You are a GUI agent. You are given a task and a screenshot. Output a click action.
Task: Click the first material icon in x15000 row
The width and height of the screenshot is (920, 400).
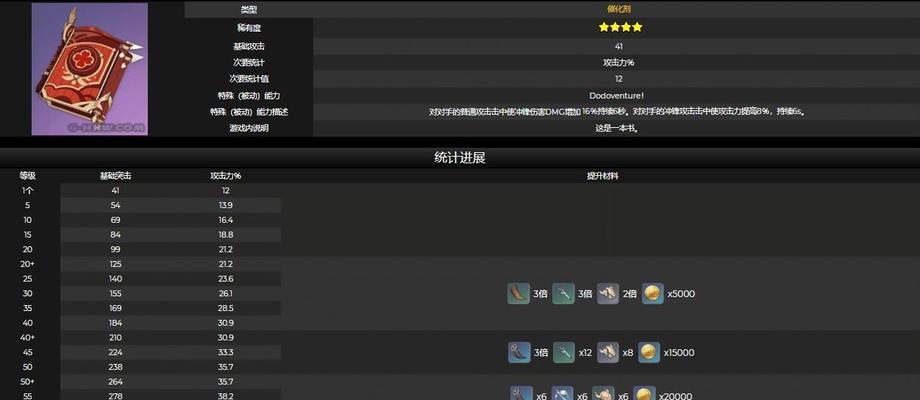coord(518,352)
